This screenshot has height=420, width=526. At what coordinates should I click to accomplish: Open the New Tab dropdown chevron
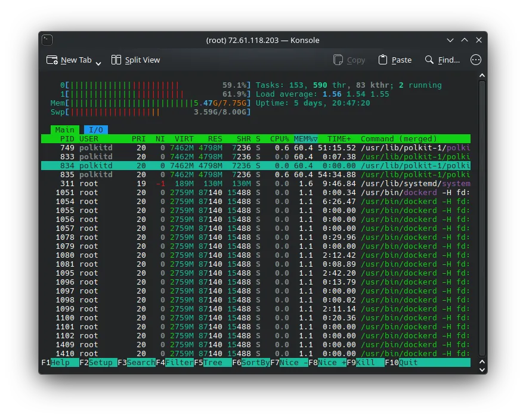[x=97, y=62]
